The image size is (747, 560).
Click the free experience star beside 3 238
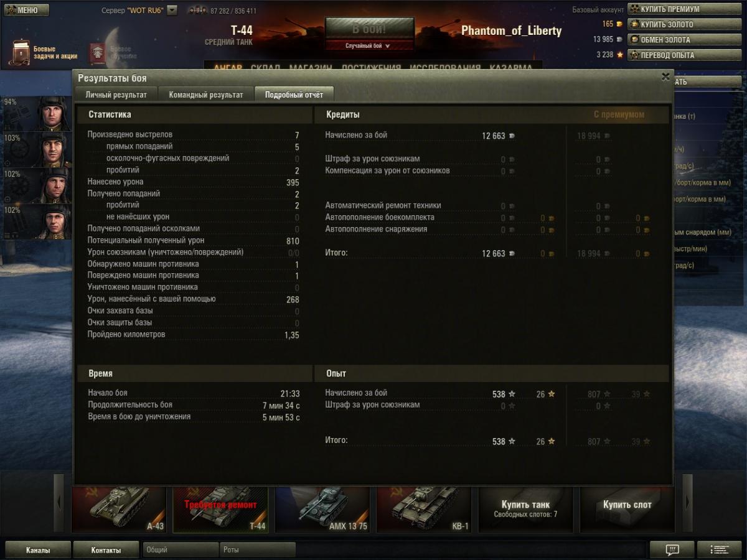[619, 55]
